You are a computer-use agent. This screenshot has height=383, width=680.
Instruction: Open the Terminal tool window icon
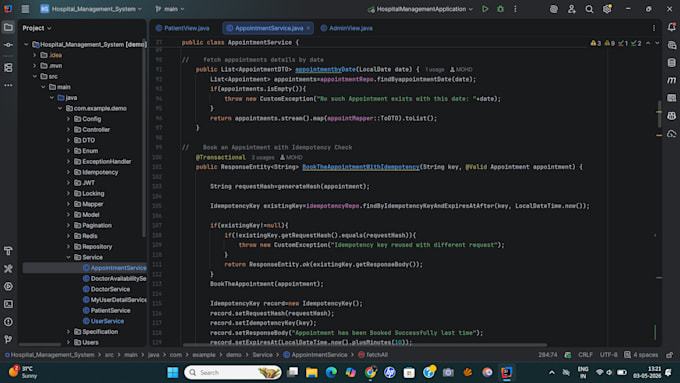click(x=8, y=304)
